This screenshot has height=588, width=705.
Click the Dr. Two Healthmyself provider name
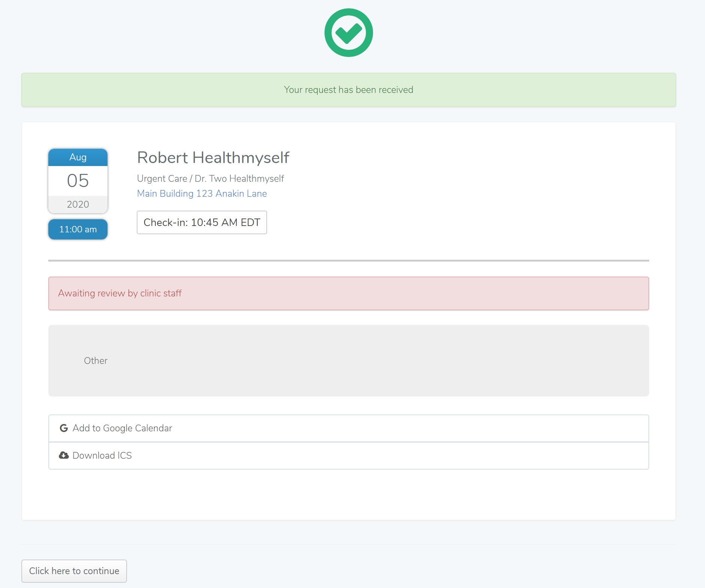pyautogui.click(x=239, y=178)
